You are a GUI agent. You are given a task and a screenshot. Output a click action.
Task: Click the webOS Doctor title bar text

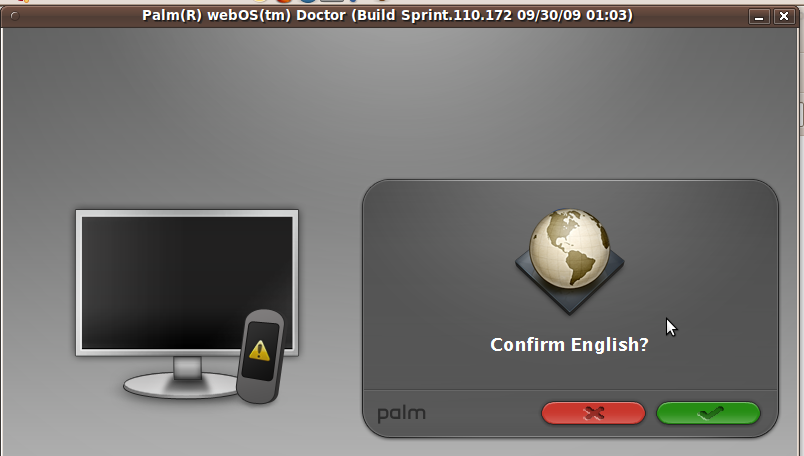point(387,15)
